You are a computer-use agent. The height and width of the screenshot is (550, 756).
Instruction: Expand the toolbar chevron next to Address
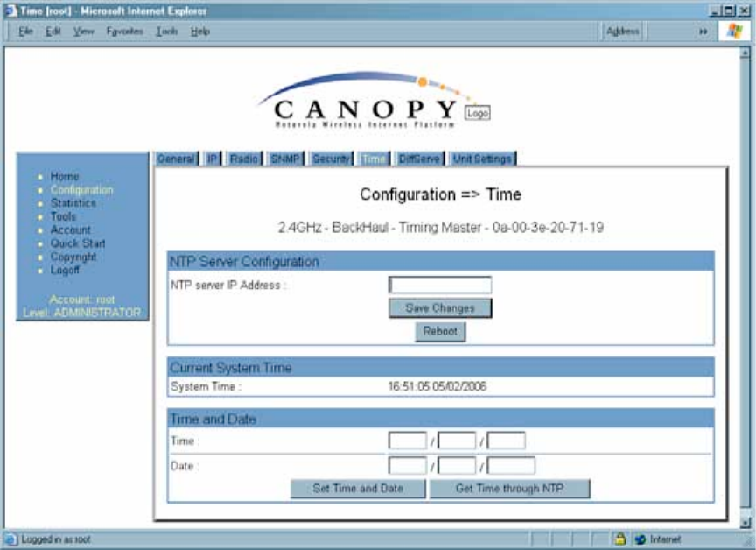(x=703, y=32)
